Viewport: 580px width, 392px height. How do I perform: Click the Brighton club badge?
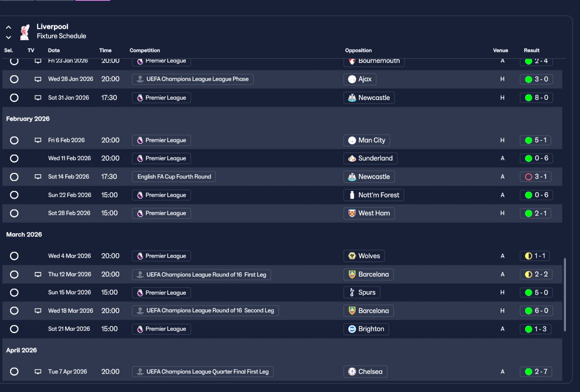click(352, 329)
